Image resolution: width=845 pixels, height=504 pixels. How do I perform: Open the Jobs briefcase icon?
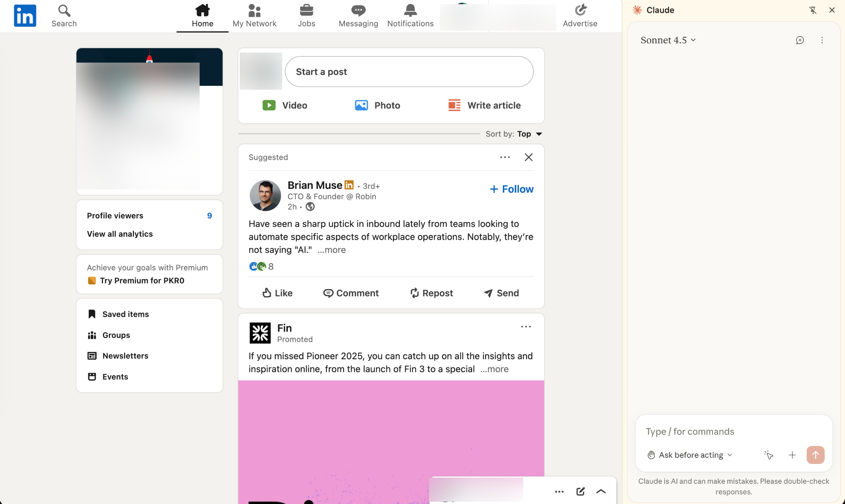(306, 10)
